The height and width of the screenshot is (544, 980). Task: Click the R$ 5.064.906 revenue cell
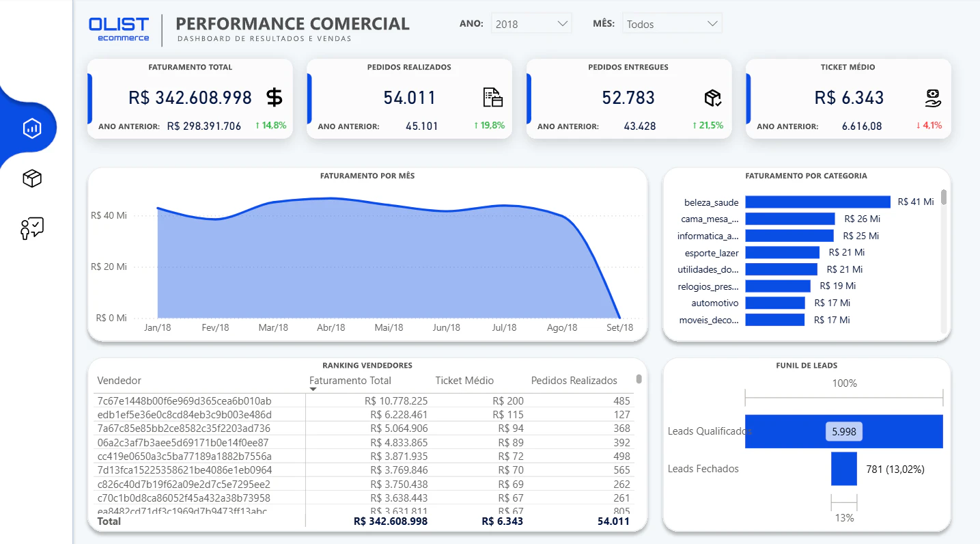click(x=399, y=429)
